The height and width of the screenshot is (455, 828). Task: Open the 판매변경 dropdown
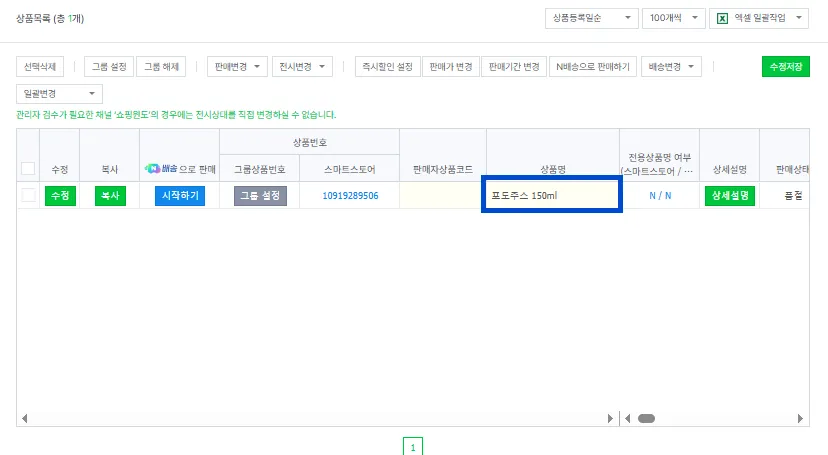pos(237,67)
